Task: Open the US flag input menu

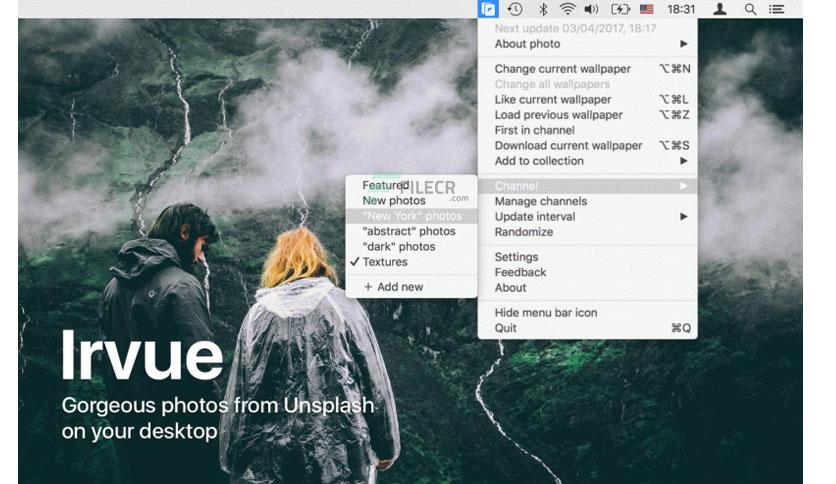Action: 647,9
